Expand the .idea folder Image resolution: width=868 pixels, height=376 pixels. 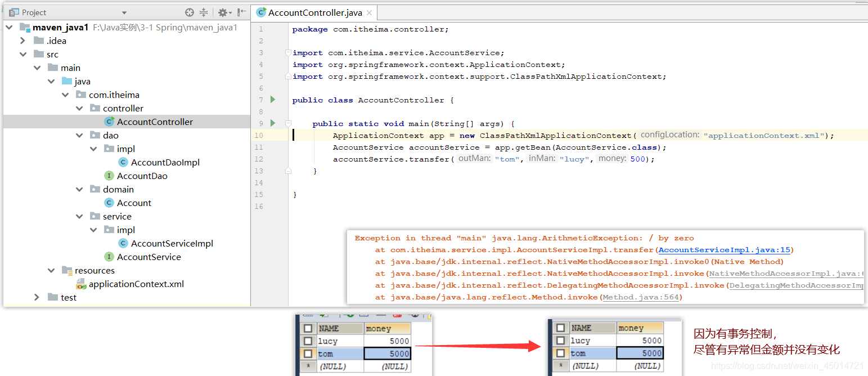click(x=23, y=41)
